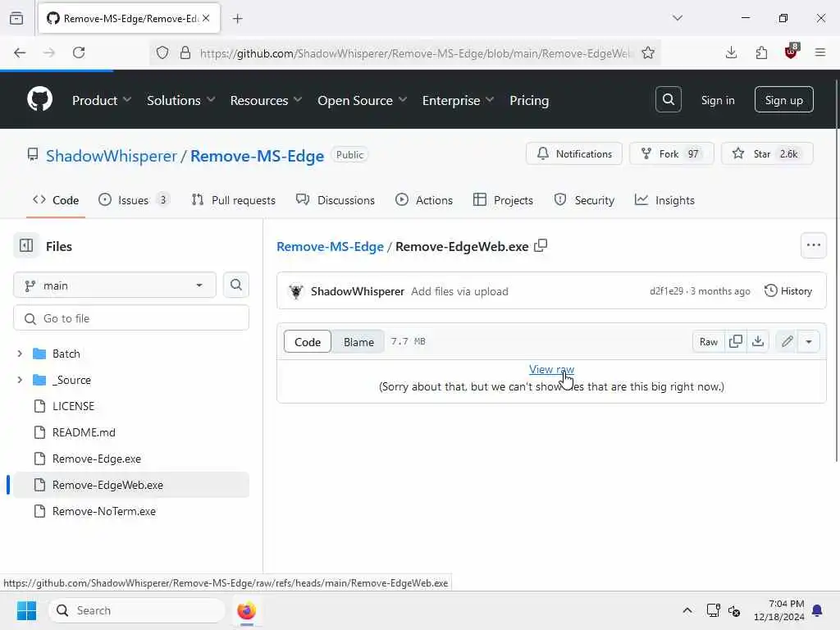
Task: Expand the Batch folder in file tree
Action: pyautogui.click(x=20, y=354)
